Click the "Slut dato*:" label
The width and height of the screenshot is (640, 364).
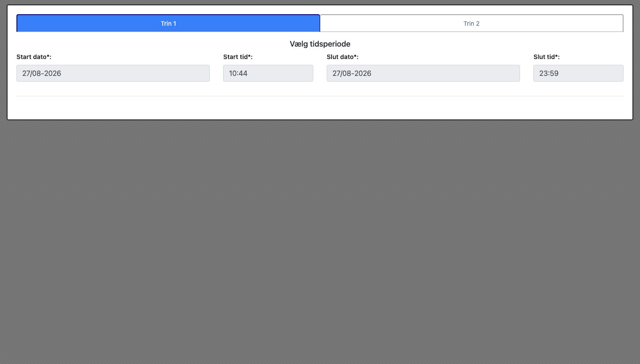tap(343, 57)
